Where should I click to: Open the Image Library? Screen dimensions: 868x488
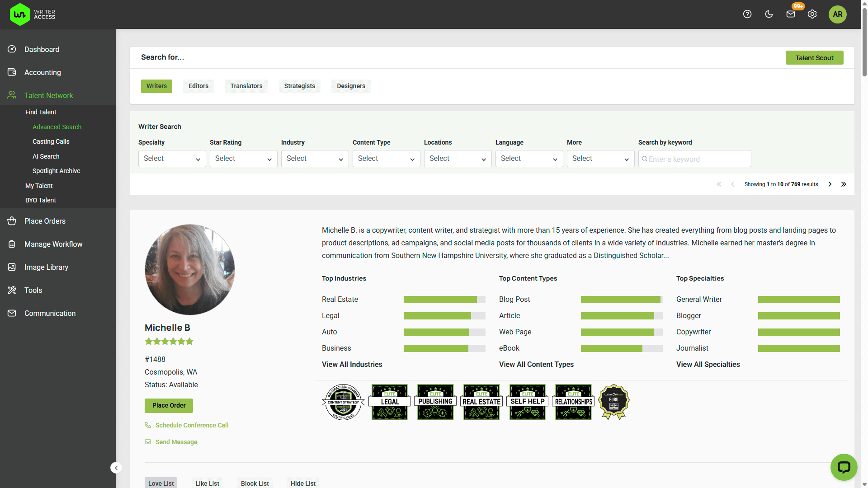coord(46,267)
